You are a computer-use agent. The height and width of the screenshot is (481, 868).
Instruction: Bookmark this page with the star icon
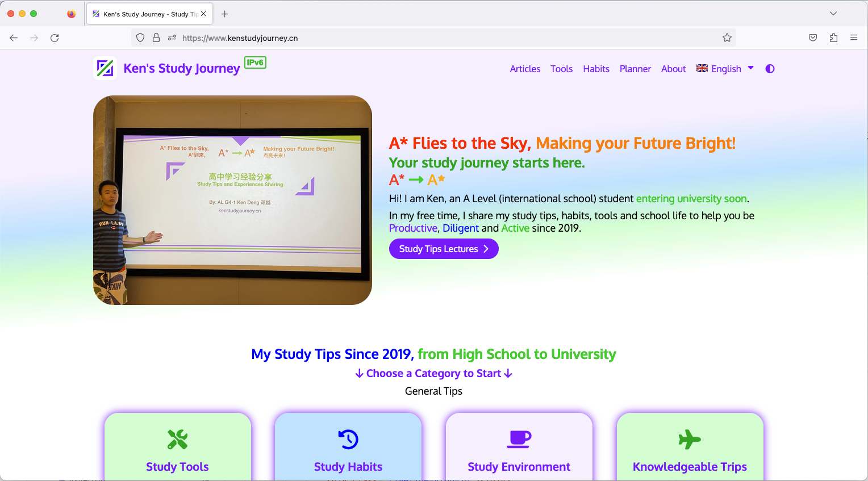coord(727,38)
